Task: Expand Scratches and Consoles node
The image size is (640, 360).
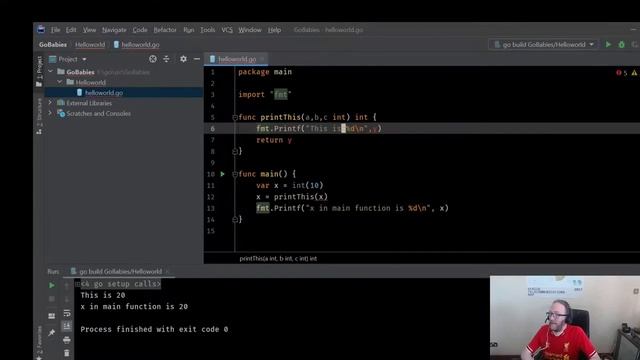Action: [x=50, y=113]
